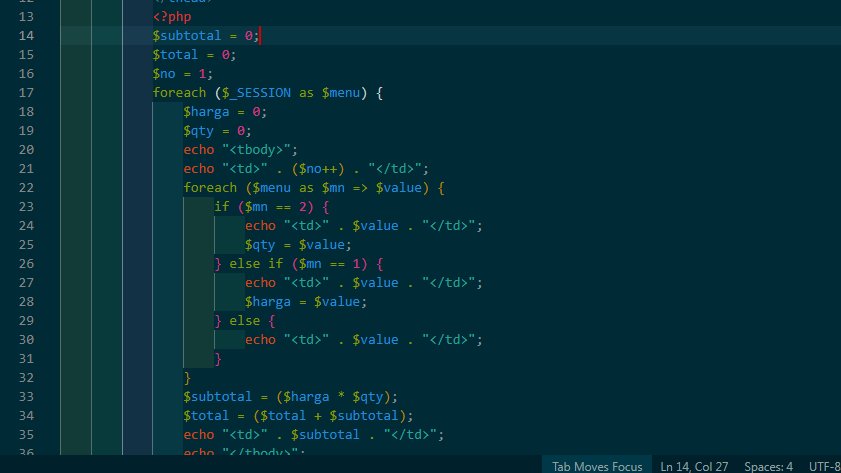Click echo statement on line 30
The width and height of the screenshot is (841, 473).
(364, 340)
